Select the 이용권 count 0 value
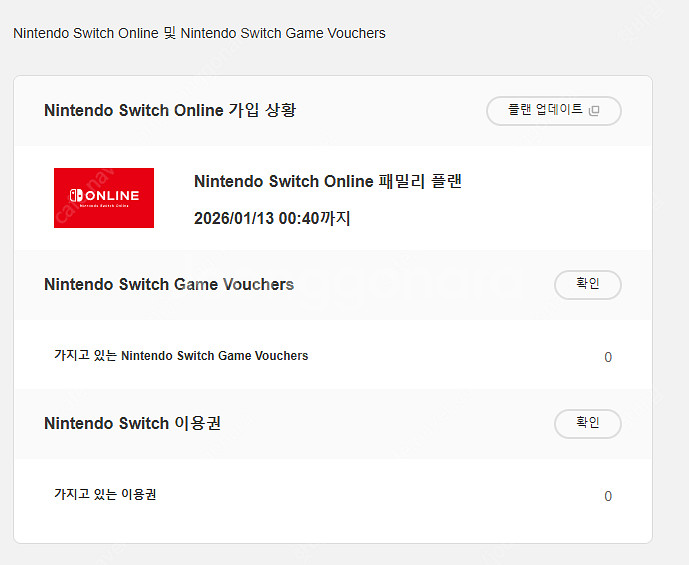 [x=608, y=496]
